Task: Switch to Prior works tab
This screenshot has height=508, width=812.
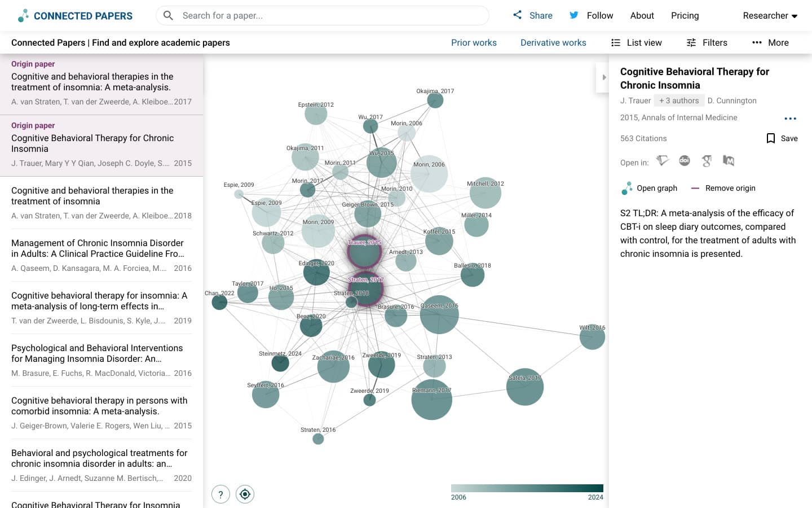Action: tap(474, 43)
